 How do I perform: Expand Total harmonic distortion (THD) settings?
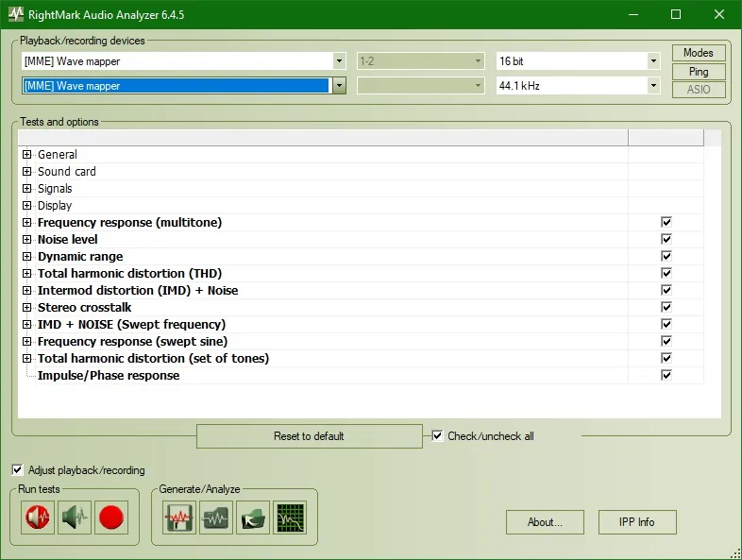pos(27,274)
